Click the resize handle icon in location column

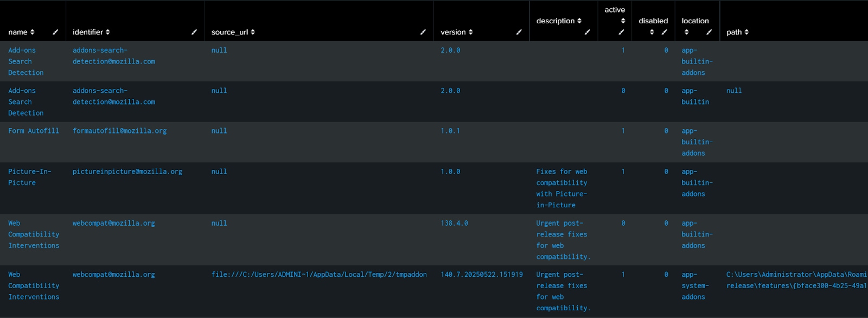click(x=709, y=32)
